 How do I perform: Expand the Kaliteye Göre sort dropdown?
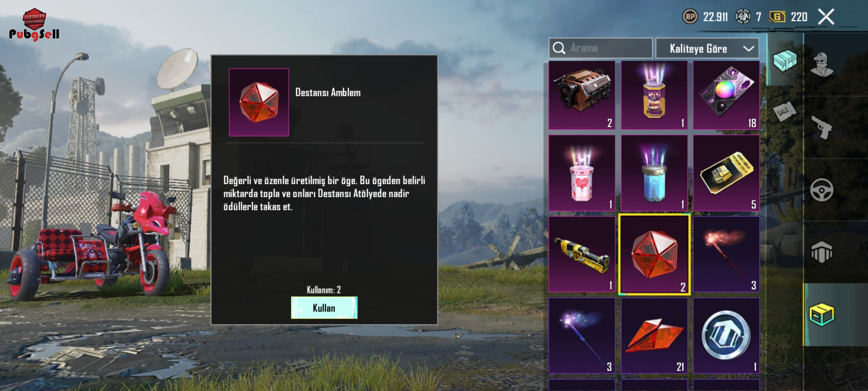[x=707, y=48]
